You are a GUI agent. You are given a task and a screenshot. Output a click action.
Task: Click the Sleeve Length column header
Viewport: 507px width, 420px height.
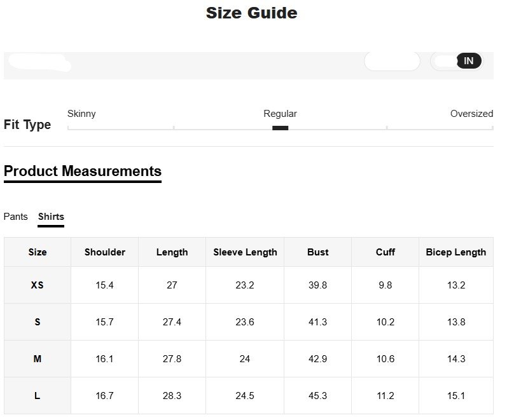[245, 252]
